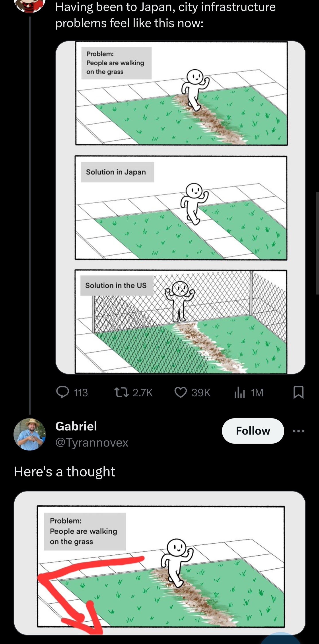Open three-dot more options for Gabriel's reply

(299, 431)
